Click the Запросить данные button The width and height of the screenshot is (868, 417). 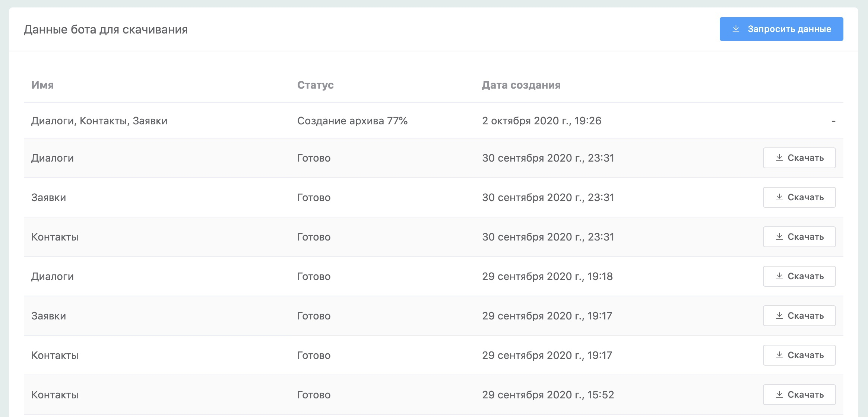[x=781, y=29]
